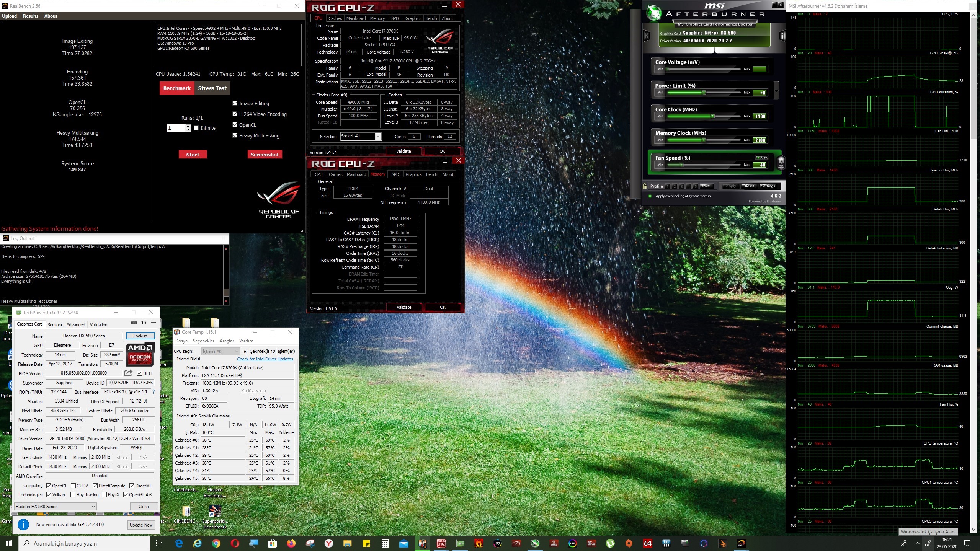The width and height of the screenshot is (980, 551).
Task: Toggle Apply overclocking at system startup
Action: click(x=650, y=196)
